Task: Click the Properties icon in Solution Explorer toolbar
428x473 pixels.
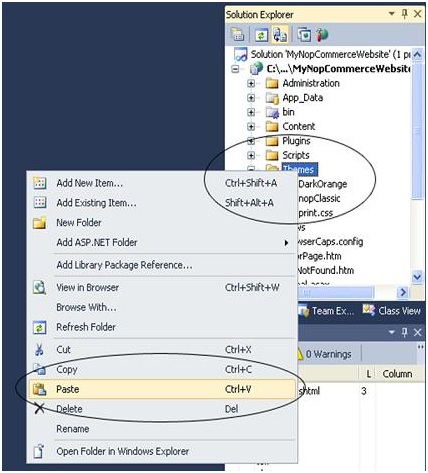Action: click(237, 35)
